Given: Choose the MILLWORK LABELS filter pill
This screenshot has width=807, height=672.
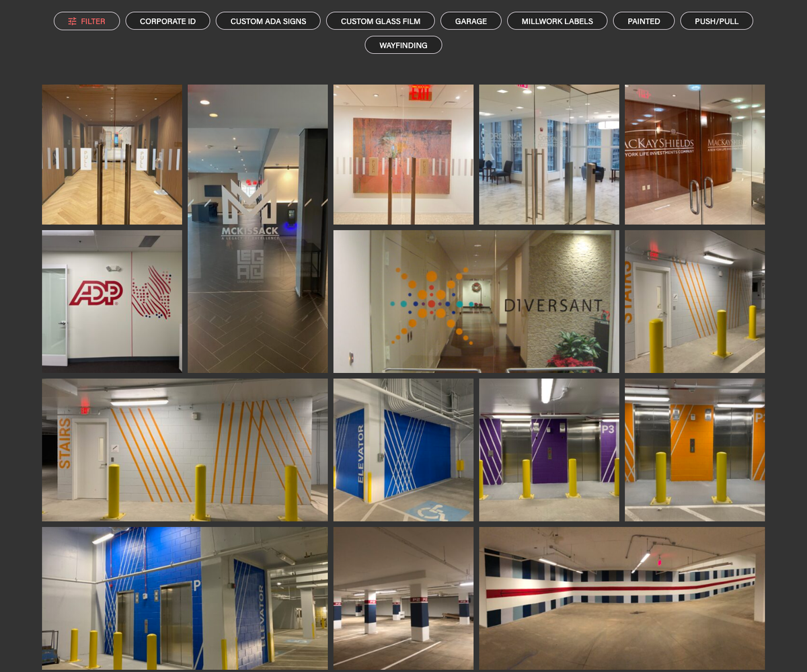Looking at the screenshot, I should pyautogui.click(x=558, y=22).
